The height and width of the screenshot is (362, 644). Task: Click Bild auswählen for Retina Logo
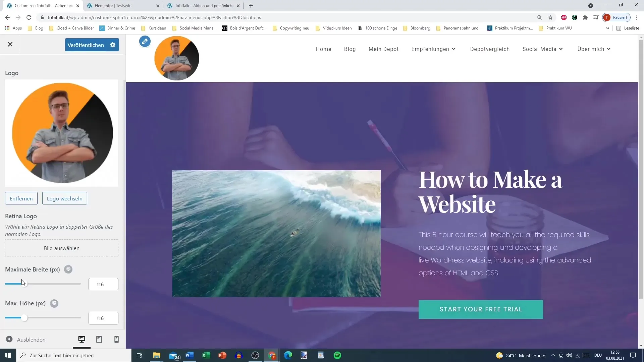61,247
